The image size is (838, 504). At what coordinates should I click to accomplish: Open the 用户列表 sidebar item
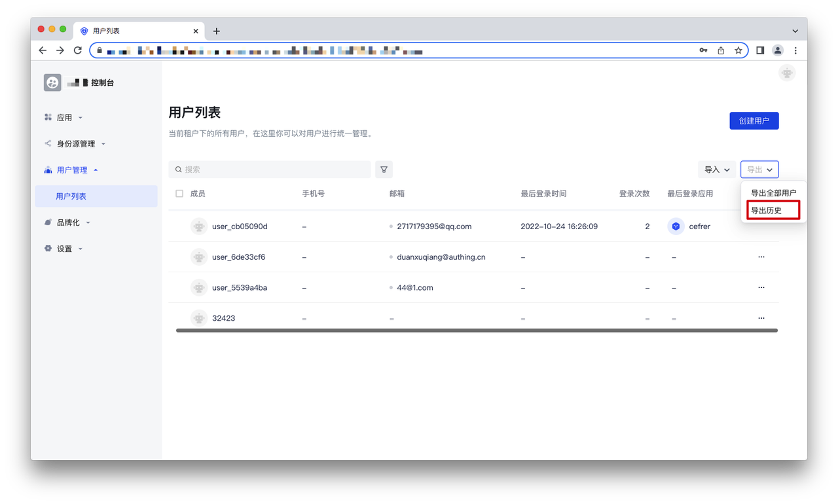71,196
